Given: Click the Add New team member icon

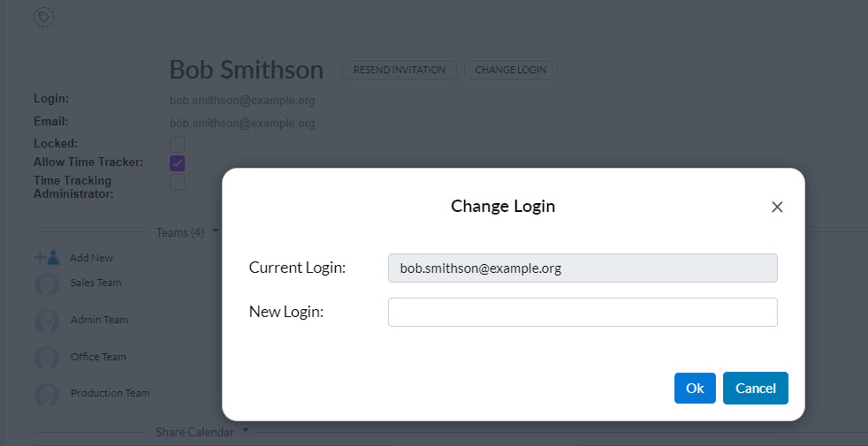Looking at the screenshot, I should tap(47, 257).
